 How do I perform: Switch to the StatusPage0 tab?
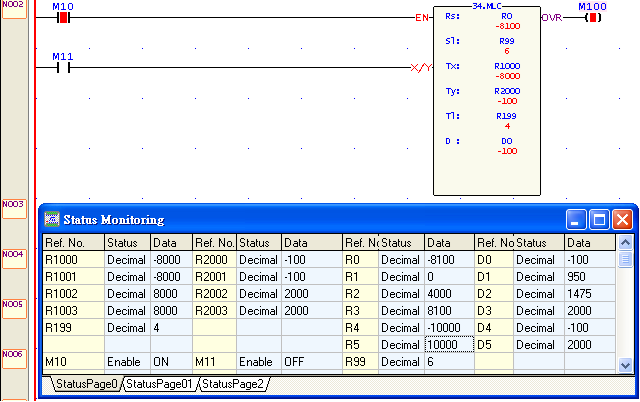point(87,384)
